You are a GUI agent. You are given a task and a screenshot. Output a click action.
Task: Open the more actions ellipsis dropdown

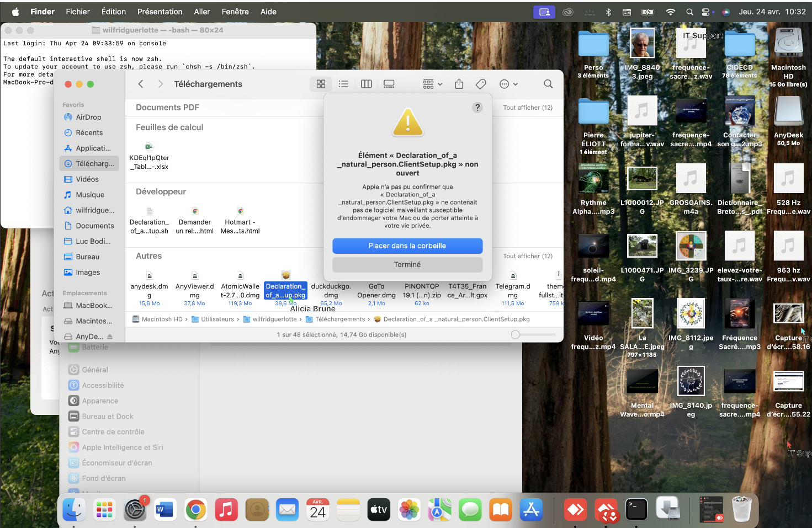[508, 84]
